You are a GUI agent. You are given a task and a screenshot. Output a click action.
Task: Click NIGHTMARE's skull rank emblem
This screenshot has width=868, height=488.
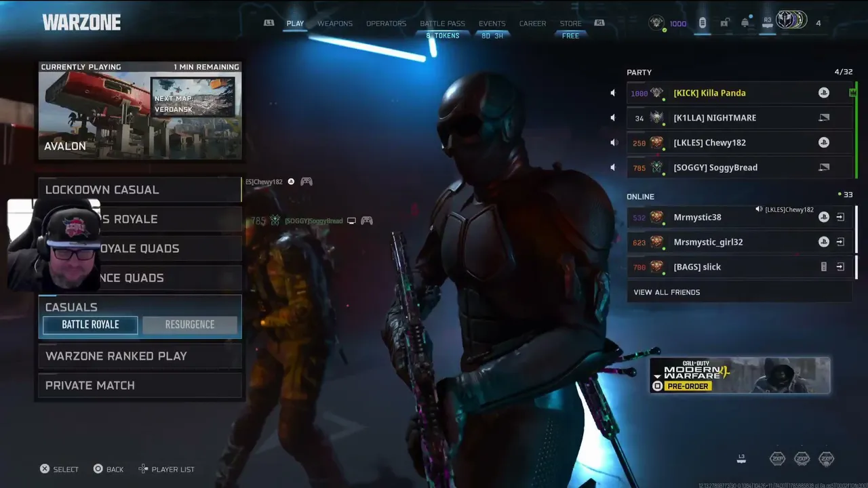pos(656,118)
